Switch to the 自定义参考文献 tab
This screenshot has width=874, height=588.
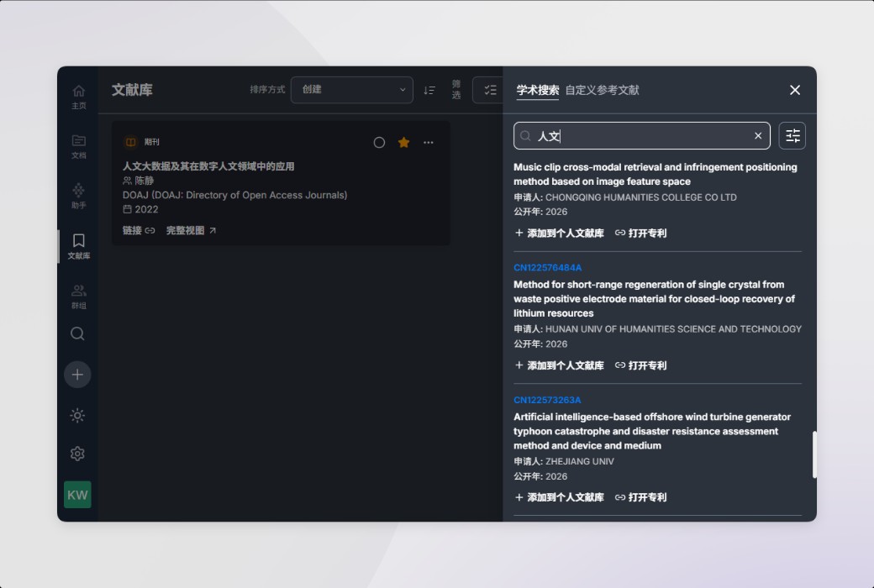click(602, 90)
